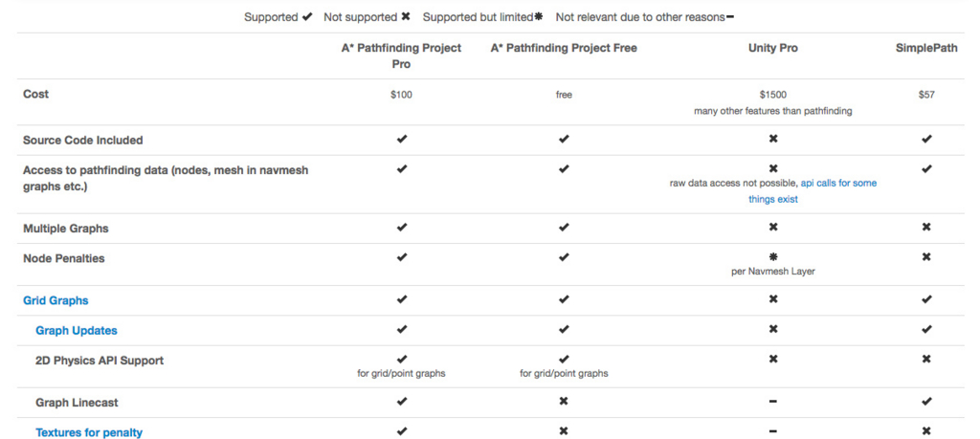The image size is (980, 439).
Task: Click the SimplePath column header
Action: [x=926, y=48]
